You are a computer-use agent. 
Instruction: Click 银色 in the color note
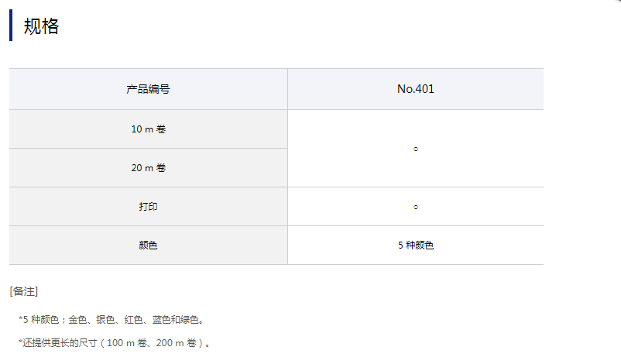pos(105,319)
